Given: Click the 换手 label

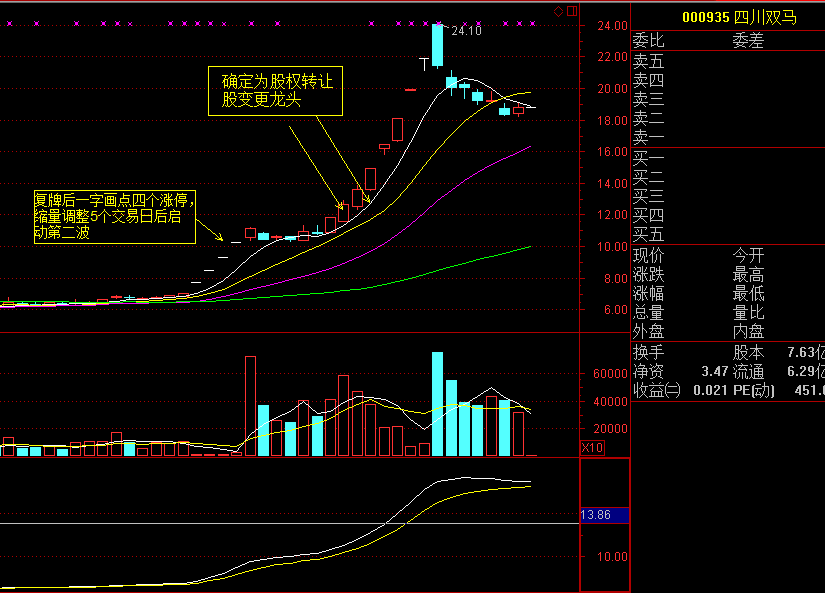Looking at the screenshot, I should point(648,352).
